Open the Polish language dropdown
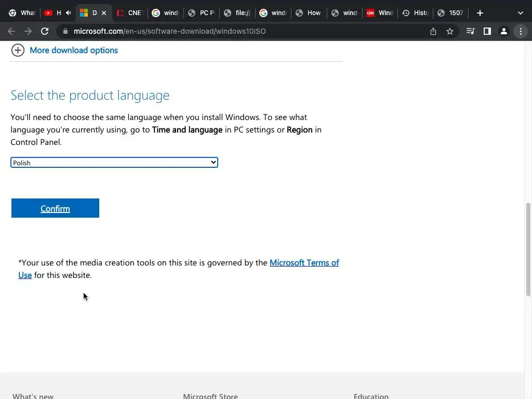 tap(114, 163)
